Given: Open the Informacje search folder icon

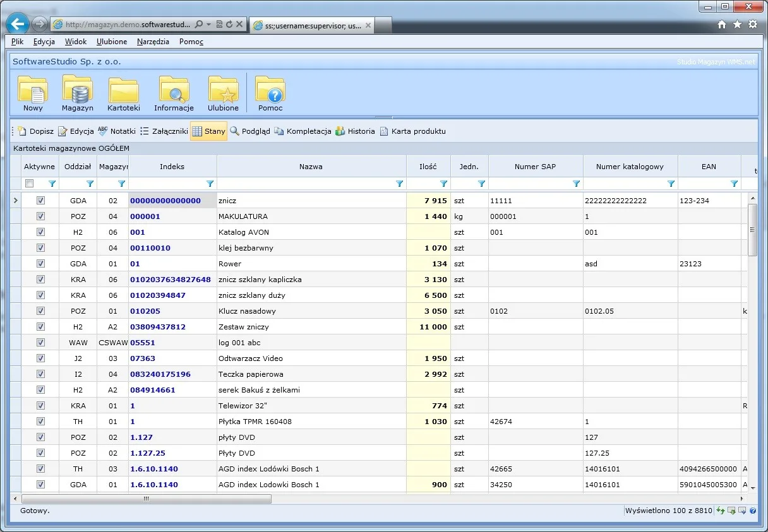Looking at the screenshot, I should (174, 90).
